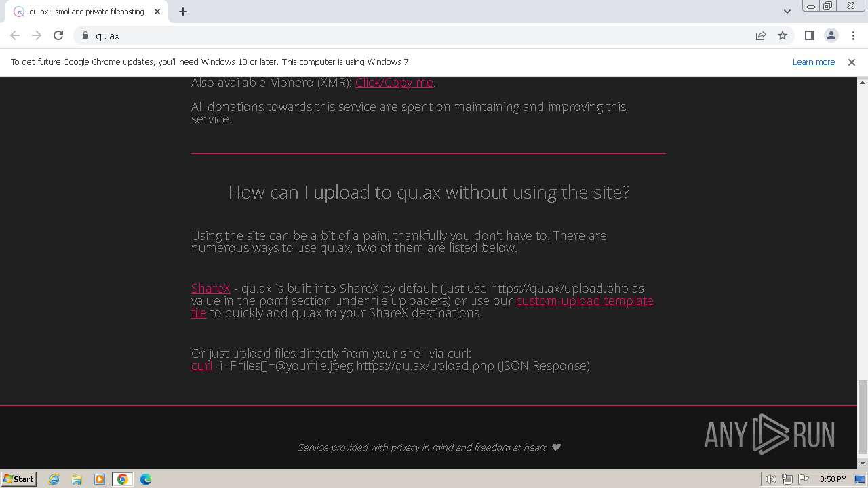Bookmark this tab with star icon
The width and height of the screenshot is (868, 488).
point(783,35)
